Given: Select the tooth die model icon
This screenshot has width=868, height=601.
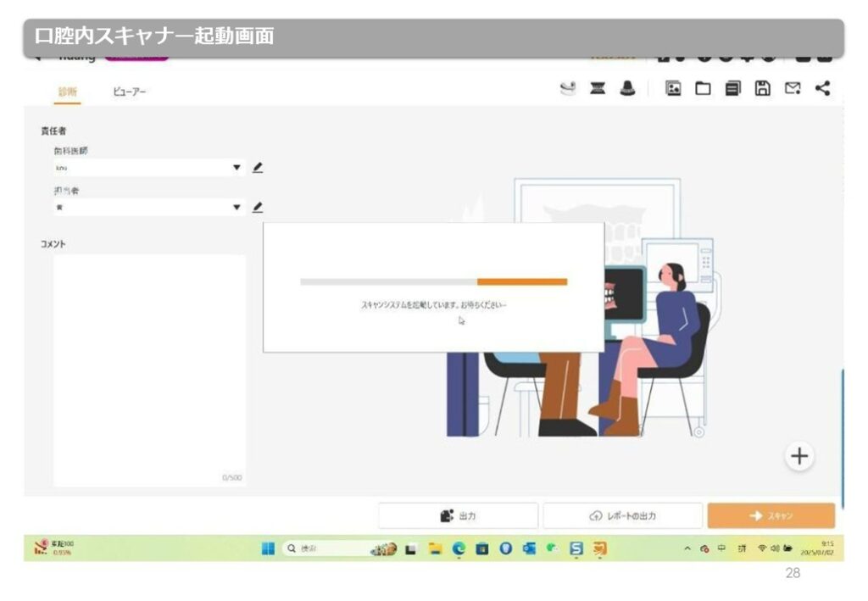Looking at the screenshot, I should [x=627, y=88].
